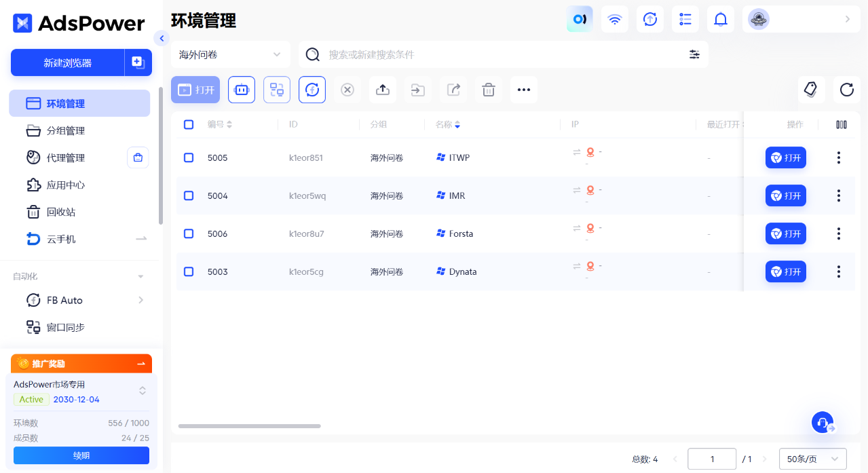Collapse the sidebar with the arrow handle
The width and height of the screenshot is (868, 473).
pos(161,38)
